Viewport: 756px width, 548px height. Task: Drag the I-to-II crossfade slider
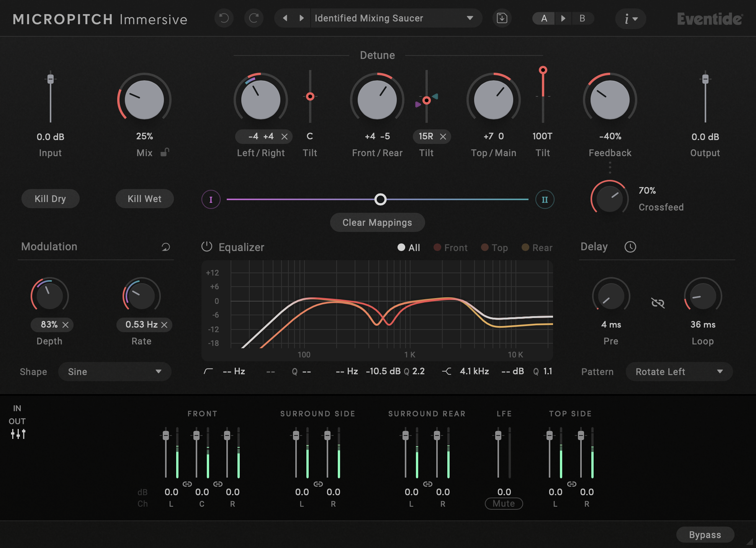(379, 199)
